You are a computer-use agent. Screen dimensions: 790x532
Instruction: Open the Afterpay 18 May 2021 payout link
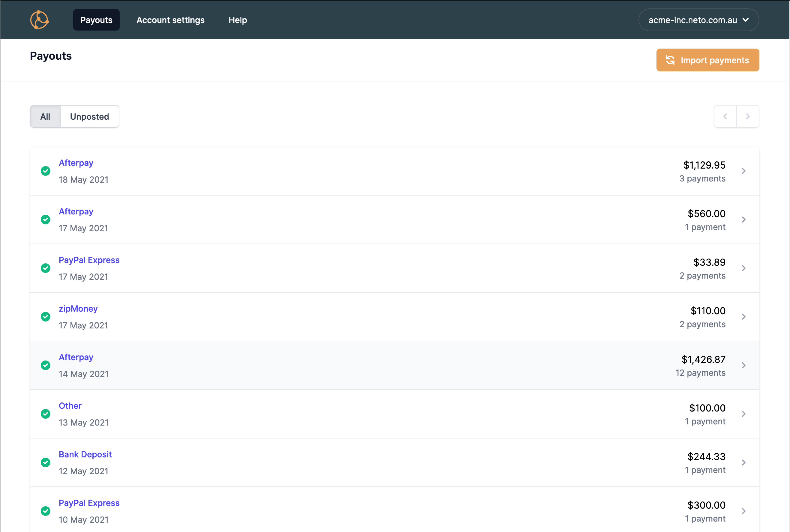(x=76, y=163)
